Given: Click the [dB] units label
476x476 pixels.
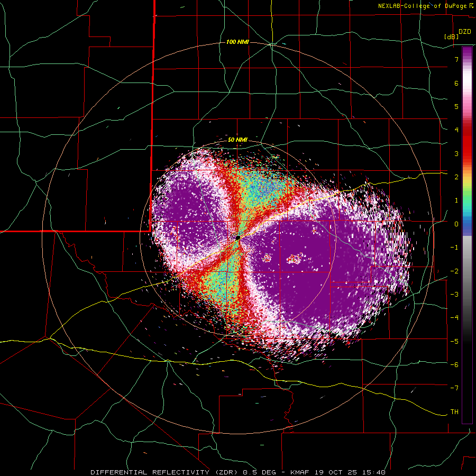Looking at the screenshot, I should [452, 36].
